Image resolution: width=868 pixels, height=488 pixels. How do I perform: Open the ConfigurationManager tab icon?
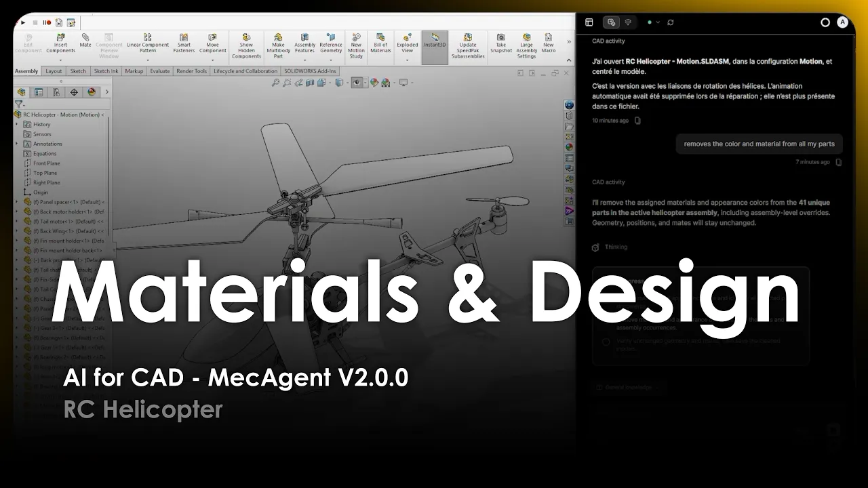tap(56, 92)
